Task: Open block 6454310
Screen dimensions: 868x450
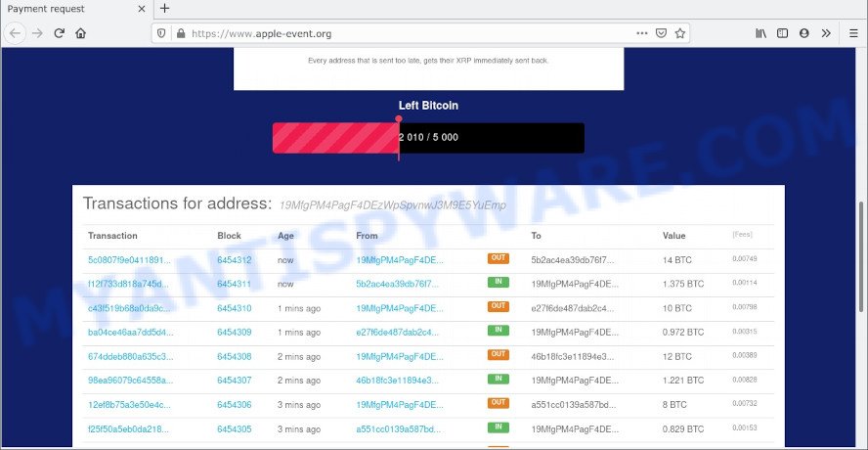Action: [x=235, y=308]
